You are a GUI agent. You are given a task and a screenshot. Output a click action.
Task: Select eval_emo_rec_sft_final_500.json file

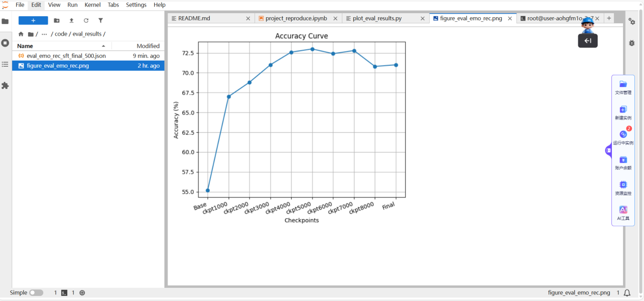click(x=66, y=56)
